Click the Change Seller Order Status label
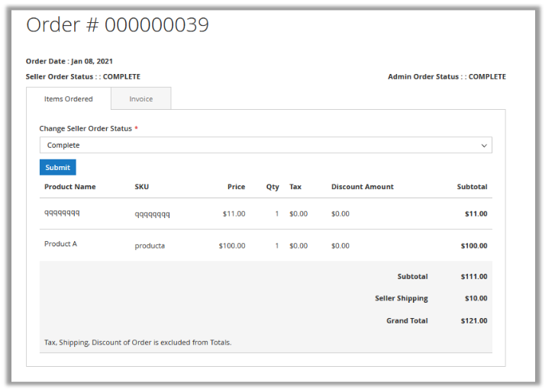Screen dimensions: 555x392 click(86, 129)
